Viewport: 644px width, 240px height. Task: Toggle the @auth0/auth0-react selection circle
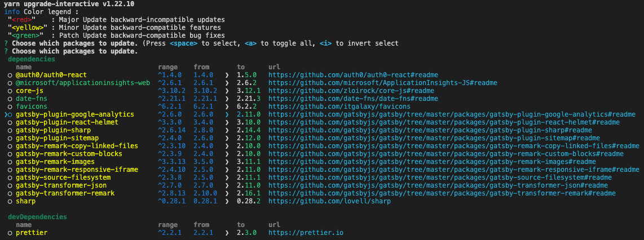(10, 75)
